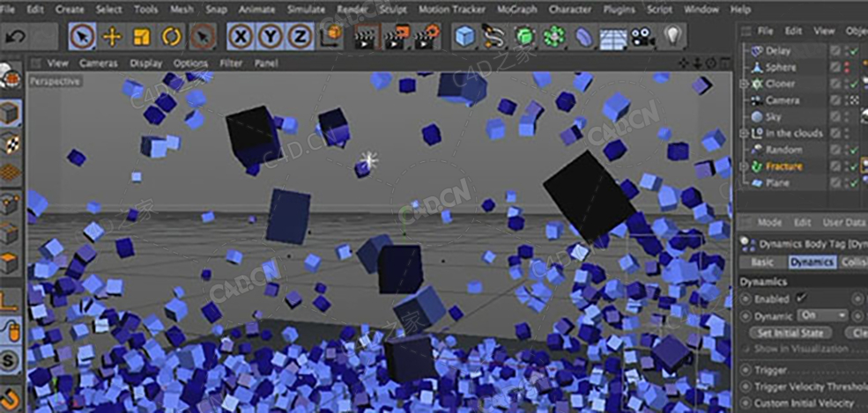The image size is (868, 413).
Task: Toggle Delay object green enable checkmark
Action: 855,51
